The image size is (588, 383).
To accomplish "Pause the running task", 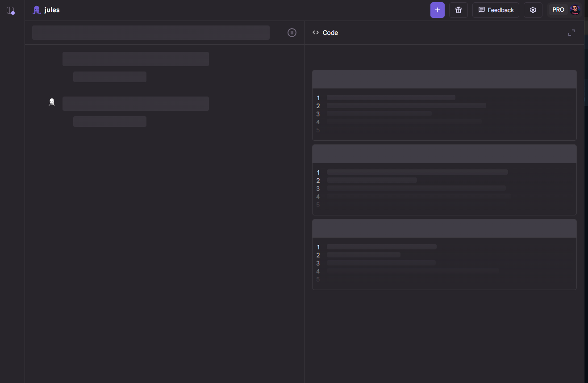I will 292,33.
